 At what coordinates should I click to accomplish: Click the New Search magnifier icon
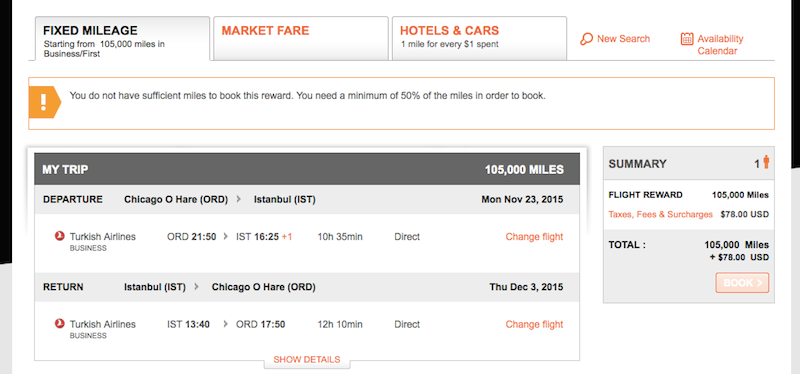click(586, 39)
